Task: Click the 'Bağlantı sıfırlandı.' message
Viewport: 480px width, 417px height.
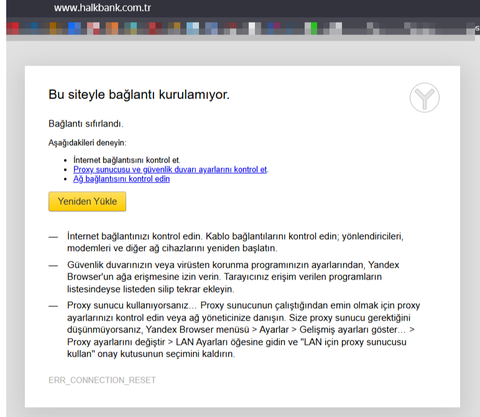Action: point(86,124)
